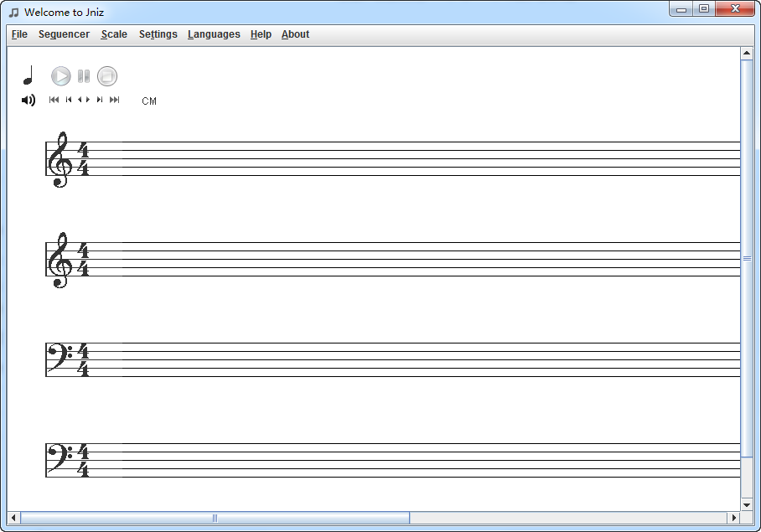Open the Sequencer menu
This screenshot has width=761, height=532.
point(64,34)
